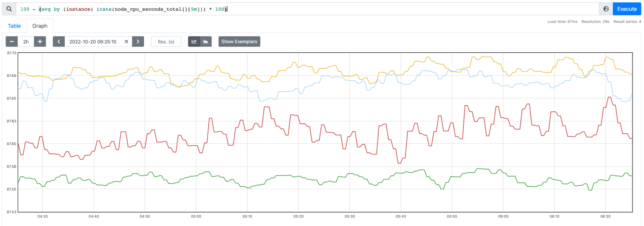Focus the Res. (s) resolution field

[x=166, y=42]
